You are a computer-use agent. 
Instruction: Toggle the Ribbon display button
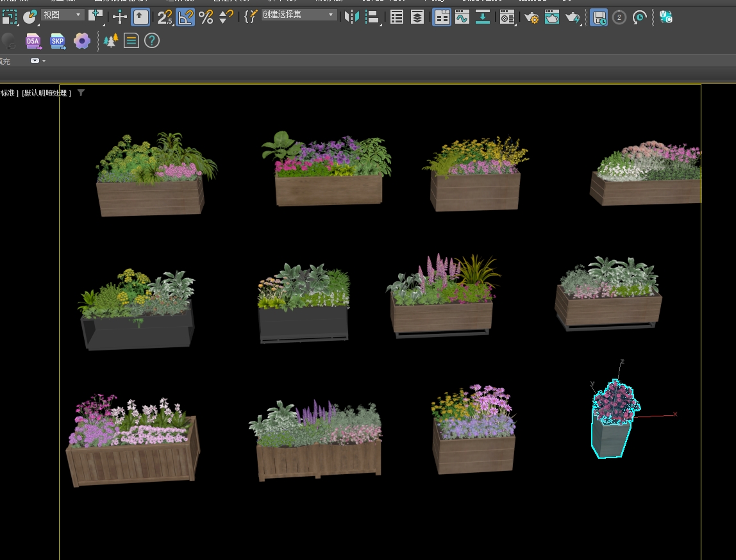coord(442,17)
